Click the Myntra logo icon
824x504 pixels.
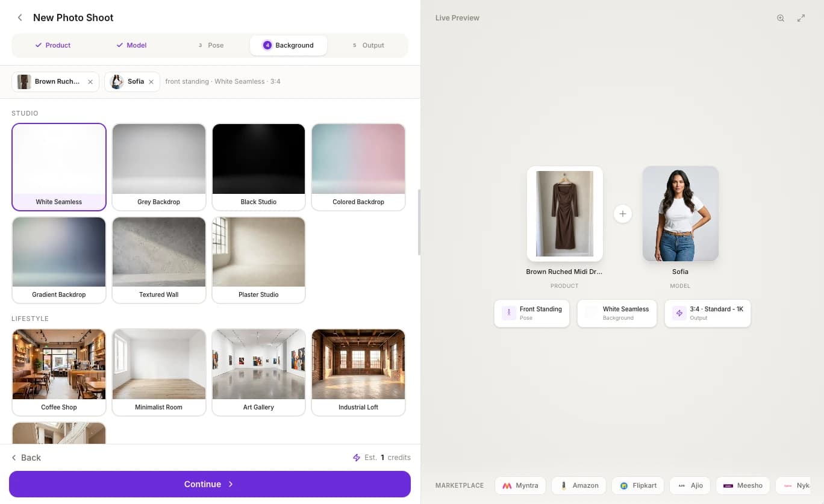(507, 485)
